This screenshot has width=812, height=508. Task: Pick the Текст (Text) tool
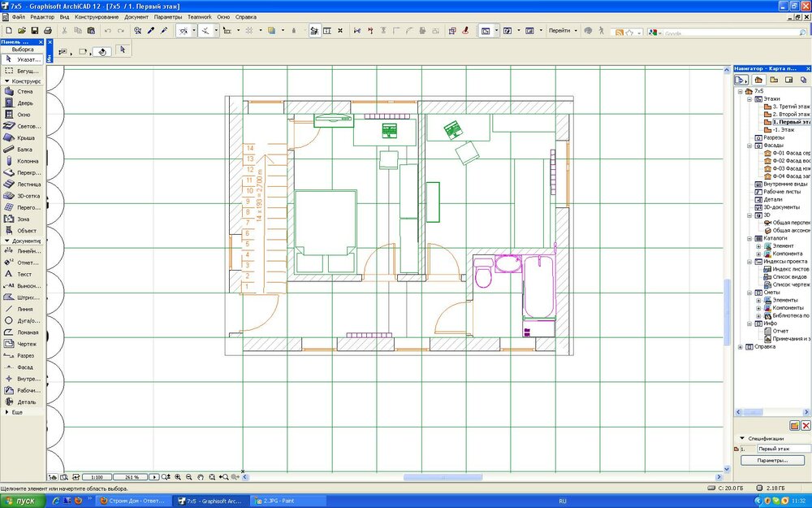pos(24,274)
